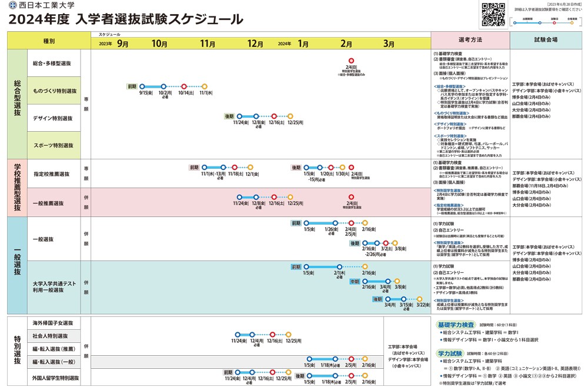Click the 基礎学力検査 heading badge
The height and width of the screenshot is (387, 588).
pos(456,325)
